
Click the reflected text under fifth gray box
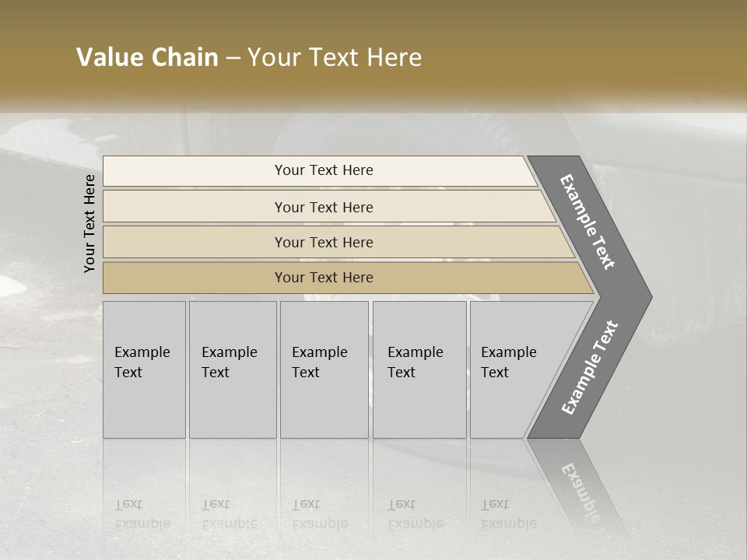click(x=509, y=514)
